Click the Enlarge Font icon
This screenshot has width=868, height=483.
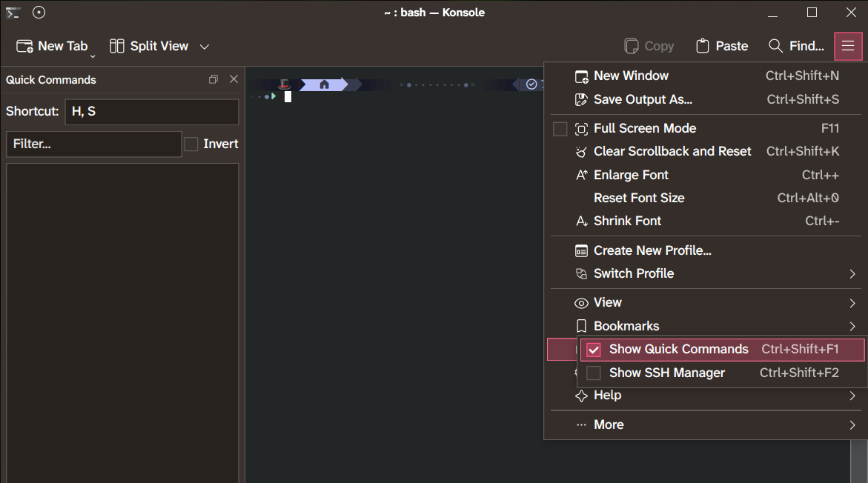(581, 175)
